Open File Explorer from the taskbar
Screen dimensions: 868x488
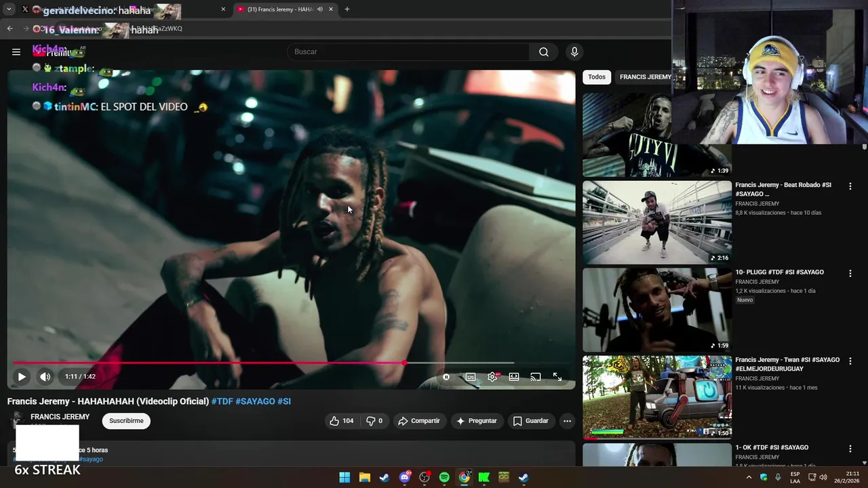click(x=365, y=477)
